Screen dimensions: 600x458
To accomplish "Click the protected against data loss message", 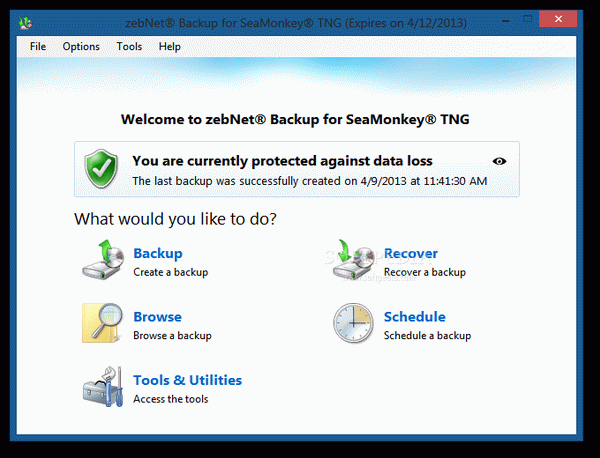I will point(282,161).
